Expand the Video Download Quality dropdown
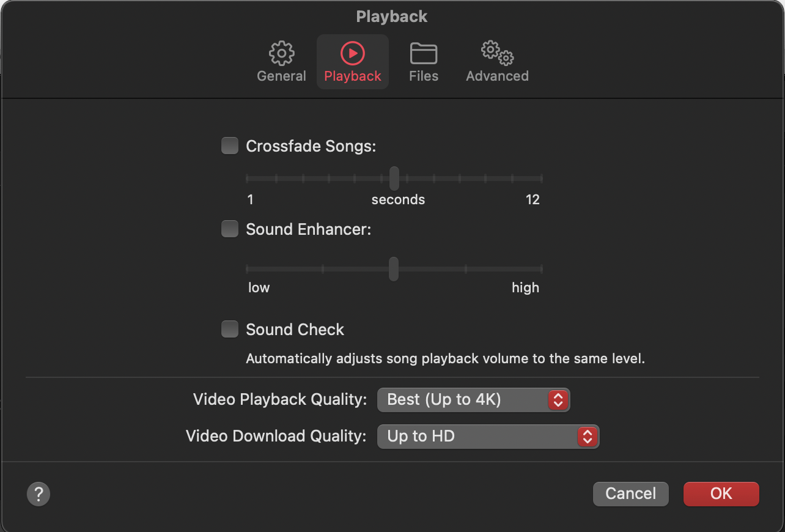 [488, 437]
